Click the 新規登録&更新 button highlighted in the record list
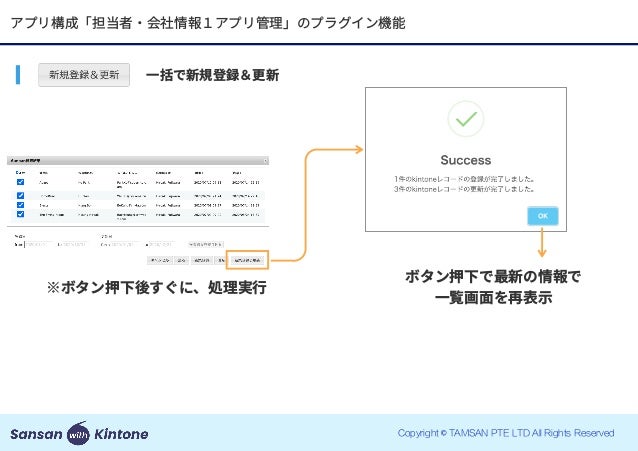 [247, 260]
